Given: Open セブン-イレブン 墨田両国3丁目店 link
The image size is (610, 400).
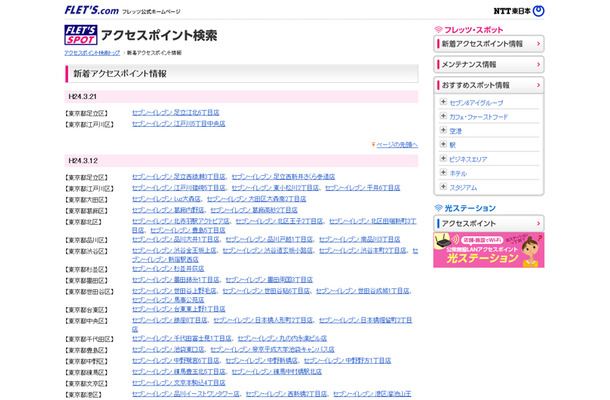Looking at the screenshot, I should pos(269,280).
